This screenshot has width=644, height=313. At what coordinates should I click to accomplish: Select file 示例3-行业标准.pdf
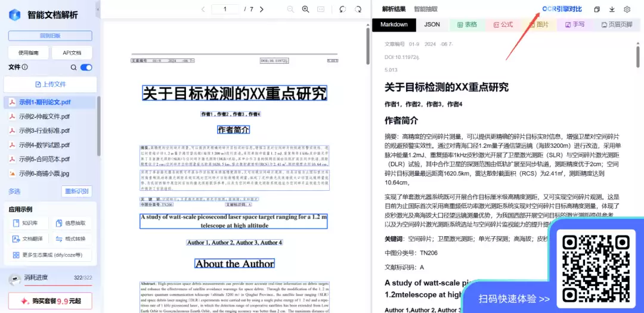pyautogui.click(x=50, y=131)
